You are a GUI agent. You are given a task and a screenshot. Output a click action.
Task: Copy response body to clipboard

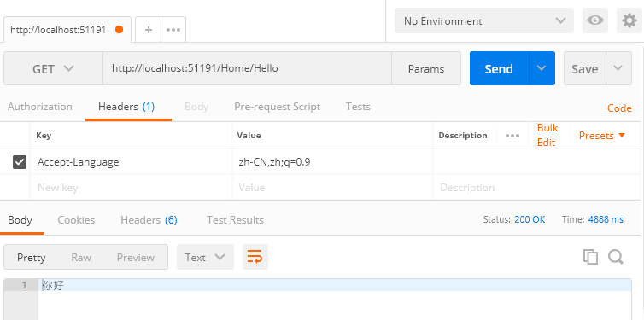pyautogui.click(x=590, y=257)
